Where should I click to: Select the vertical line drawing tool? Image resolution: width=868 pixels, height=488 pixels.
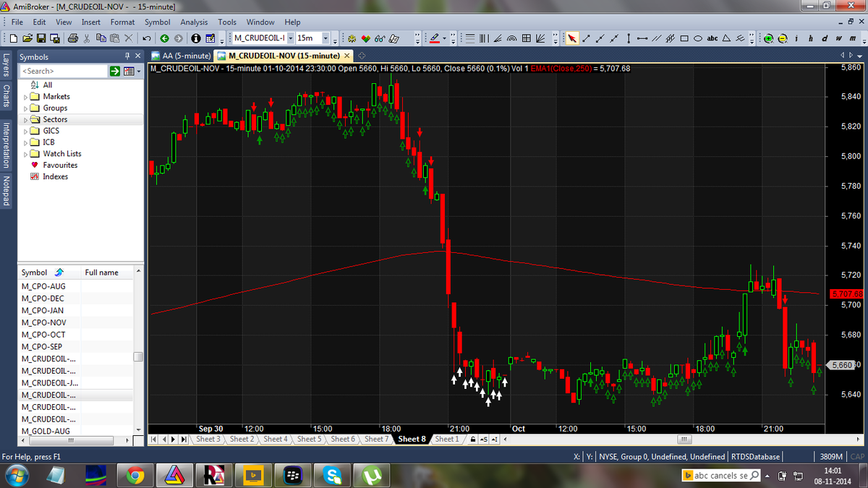coord(629,38)
